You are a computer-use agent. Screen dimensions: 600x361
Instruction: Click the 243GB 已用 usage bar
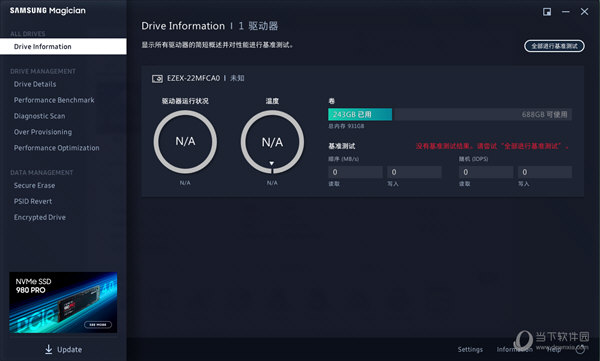point(360,114)
